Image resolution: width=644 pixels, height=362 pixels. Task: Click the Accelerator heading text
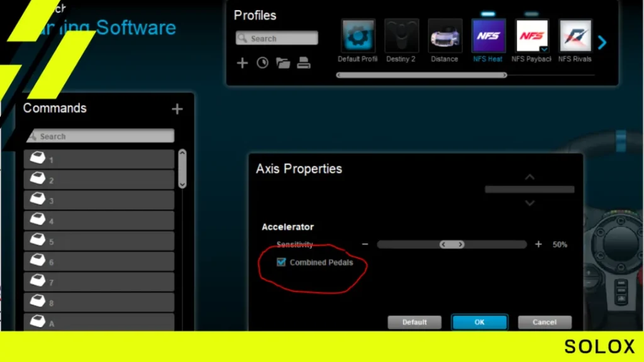click(287, 227)
